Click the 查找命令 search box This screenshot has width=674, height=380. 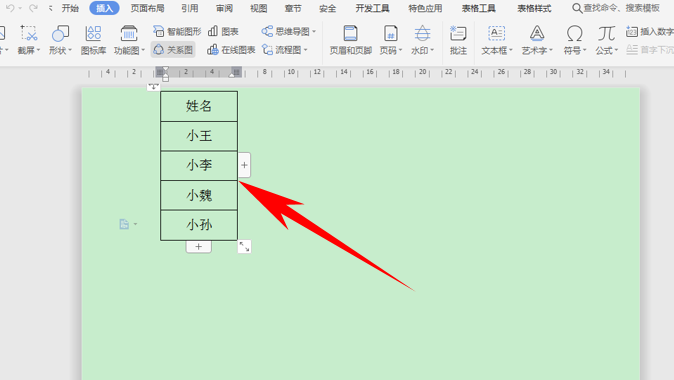click(x=617, y=8)
